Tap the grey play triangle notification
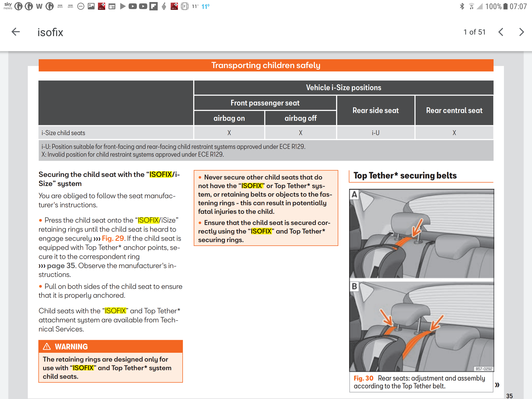Screen dimensions: 532x399 point(123,6)
